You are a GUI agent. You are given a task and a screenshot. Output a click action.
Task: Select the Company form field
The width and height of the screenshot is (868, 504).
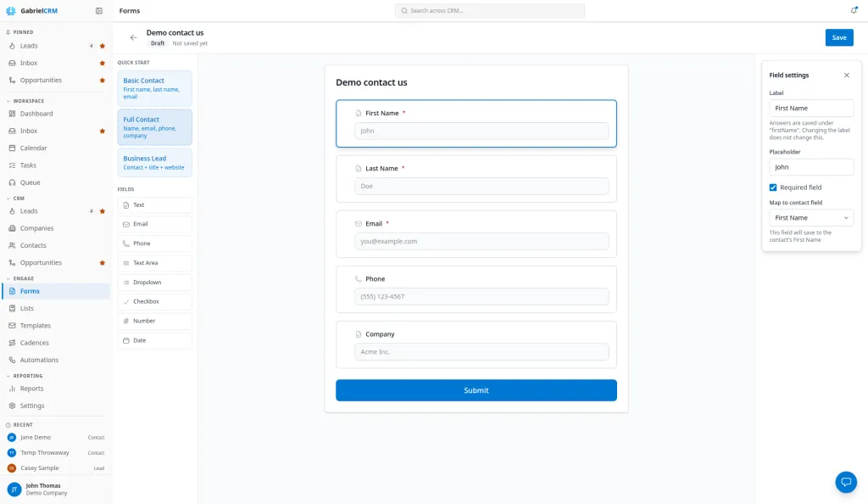(476, 345)
